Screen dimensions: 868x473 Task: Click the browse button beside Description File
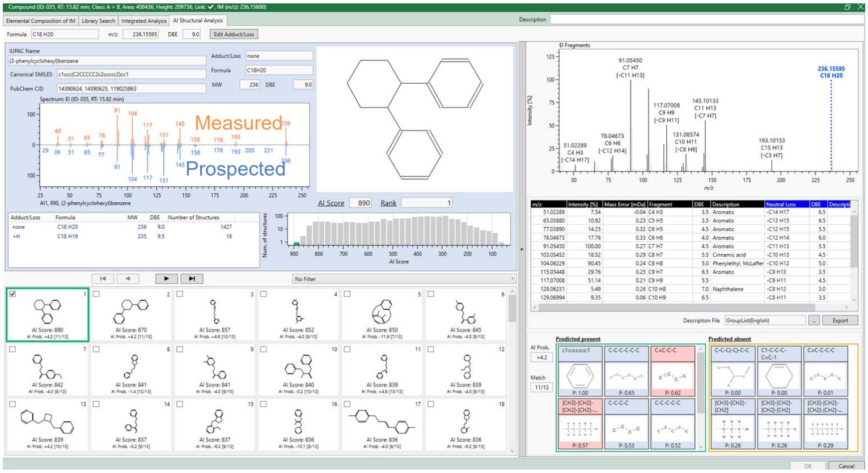point(814,321)
